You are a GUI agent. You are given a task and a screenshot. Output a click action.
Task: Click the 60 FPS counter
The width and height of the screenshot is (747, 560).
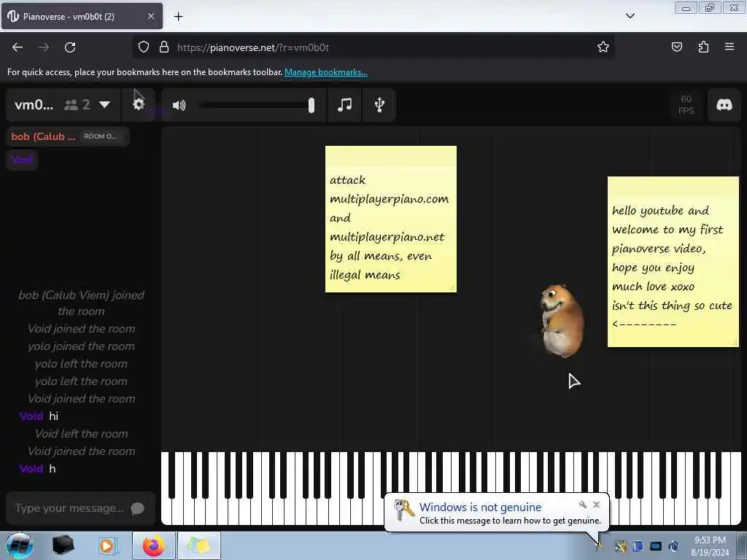point(686,105)
